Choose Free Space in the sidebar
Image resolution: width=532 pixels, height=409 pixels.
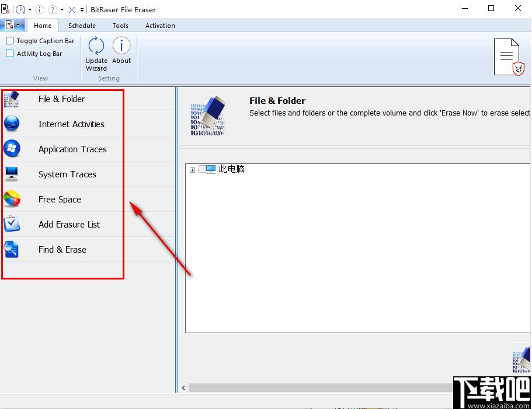click(x=60, y=199)
